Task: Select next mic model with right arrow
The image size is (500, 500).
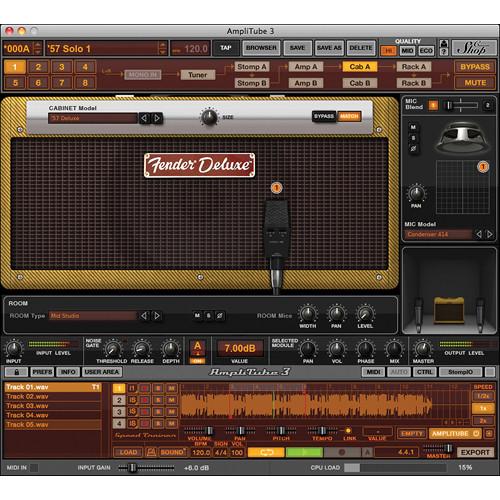Action: (x=489, y=234)
